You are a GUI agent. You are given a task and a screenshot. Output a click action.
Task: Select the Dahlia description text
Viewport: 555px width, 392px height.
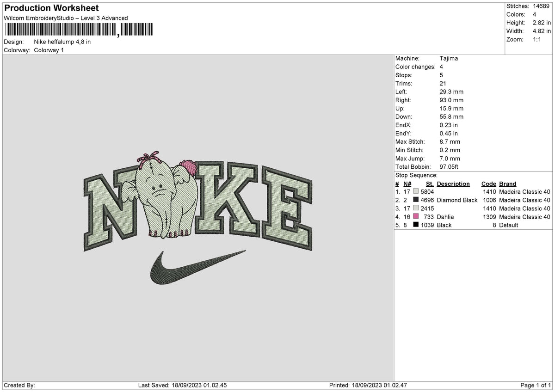445,217
